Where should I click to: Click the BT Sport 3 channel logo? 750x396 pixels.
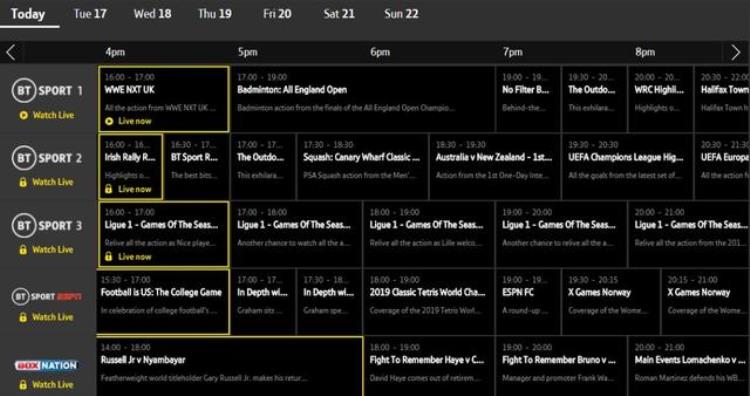click(x=47, y=226)
